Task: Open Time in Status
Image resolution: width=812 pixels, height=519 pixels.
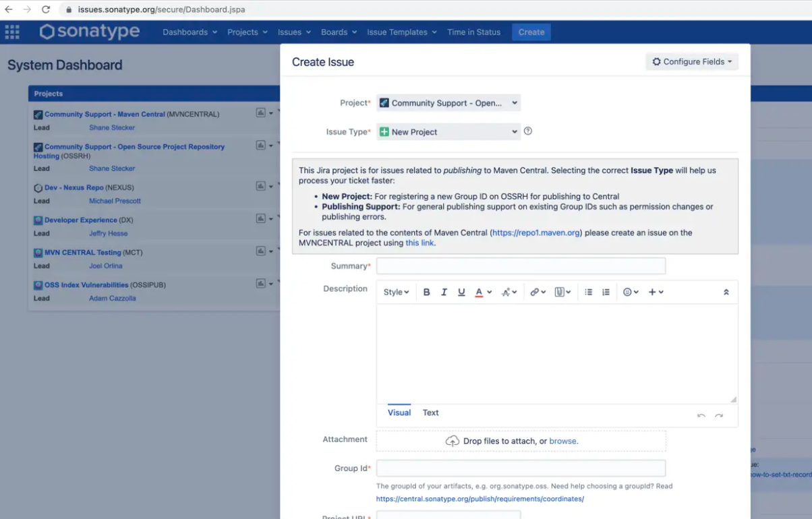Action: [473, 32]
